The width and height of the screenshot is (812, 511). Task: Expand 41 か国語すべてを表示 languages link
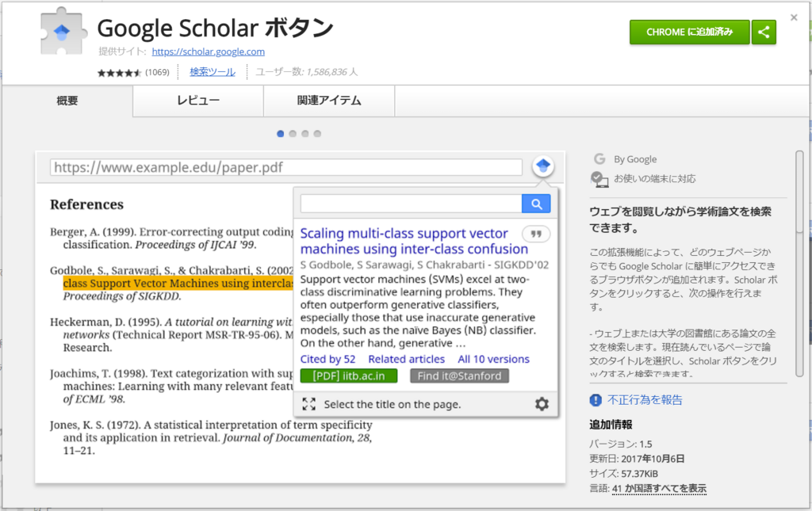point(659,488)
